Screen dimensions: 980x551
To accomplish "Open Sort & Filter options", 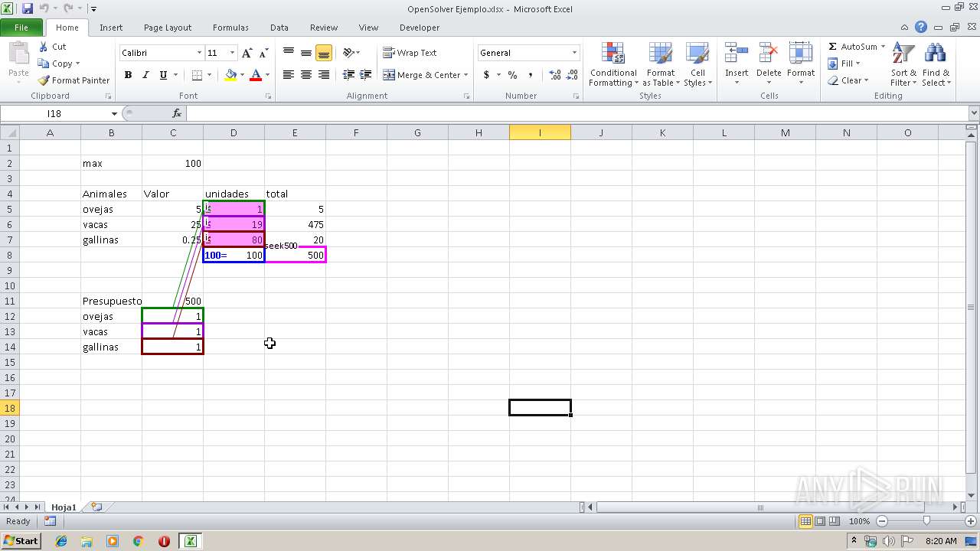I will [x=903, y=65].
